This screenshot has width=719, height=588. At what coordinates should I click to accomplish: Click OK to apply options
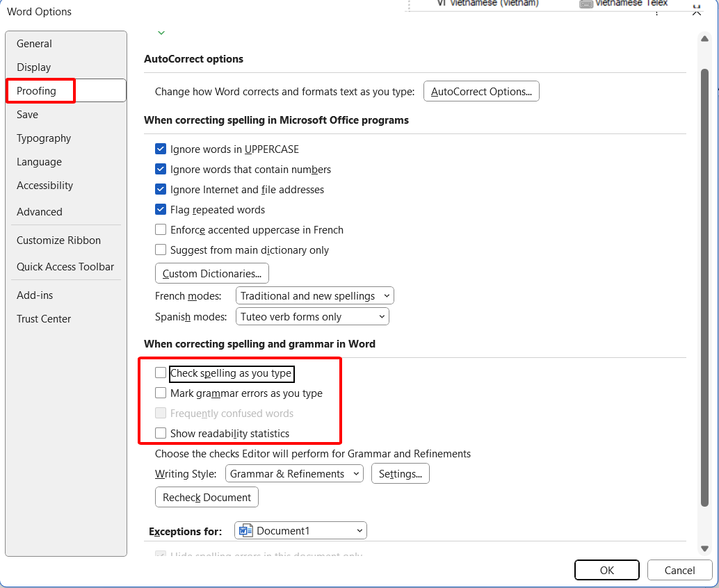tap(606, 570)
